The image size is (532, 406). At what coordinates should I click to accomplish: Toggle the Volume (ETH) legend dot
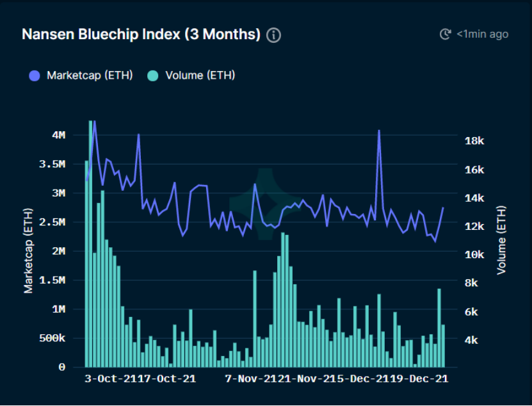(153, 76)
